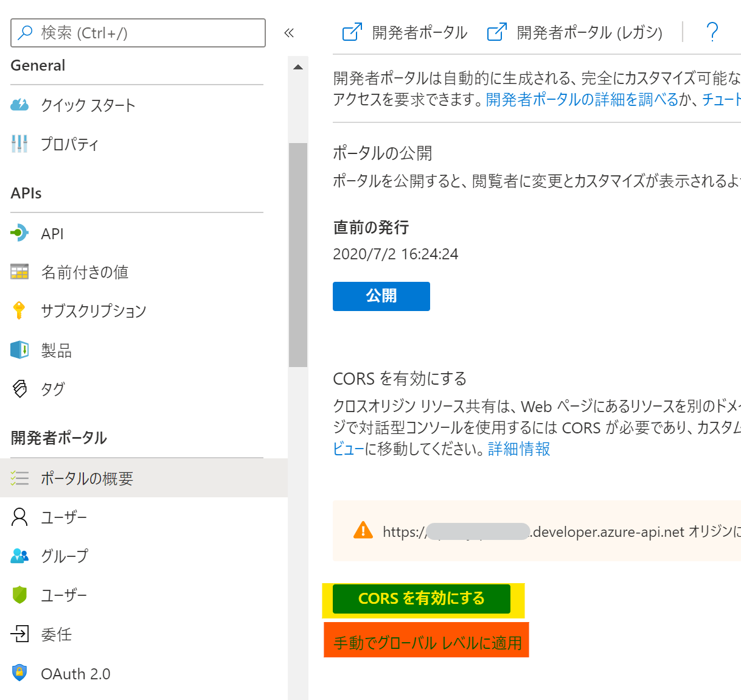Open 開発者ポータル (レガシ) external link
Screen dimensions: 741x700
[x=575, y=32]
